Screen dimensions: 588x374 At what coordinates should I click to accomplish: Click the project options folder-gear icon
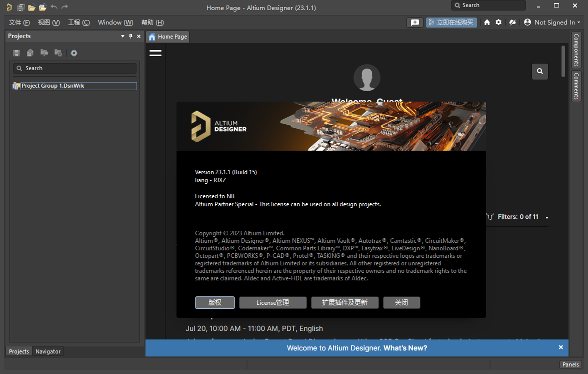coord(58,53)
